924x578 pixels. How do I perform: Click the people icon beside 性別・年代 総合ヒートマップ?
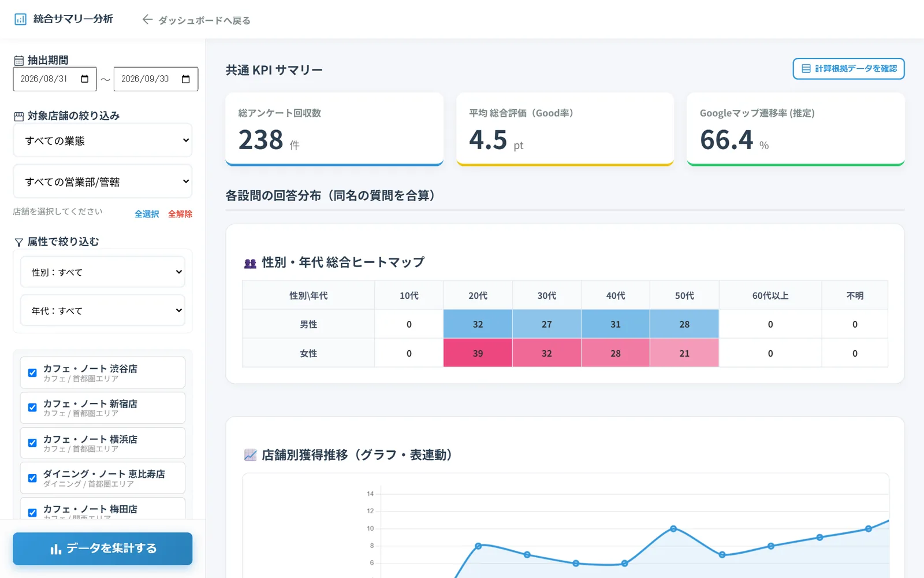click(250, 263)
